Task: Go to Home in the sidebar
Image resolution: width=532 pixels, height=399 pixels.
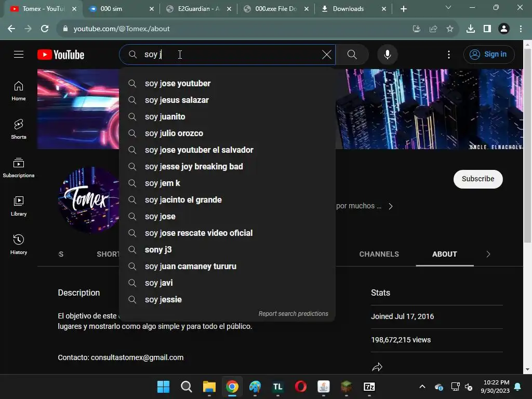Action: pos(19,91)
